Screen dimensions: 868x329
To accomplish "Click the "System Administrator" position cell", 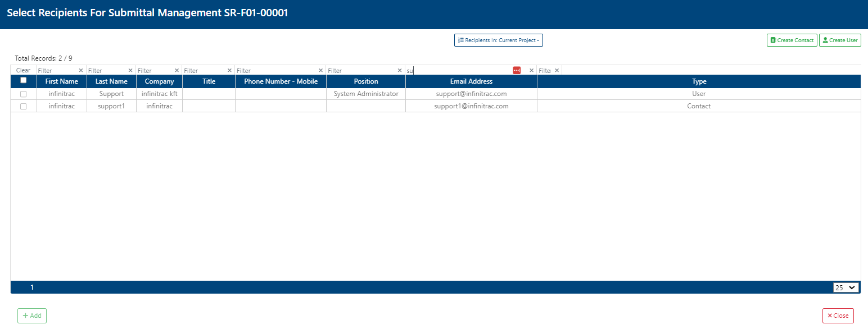I will (366, 94).
